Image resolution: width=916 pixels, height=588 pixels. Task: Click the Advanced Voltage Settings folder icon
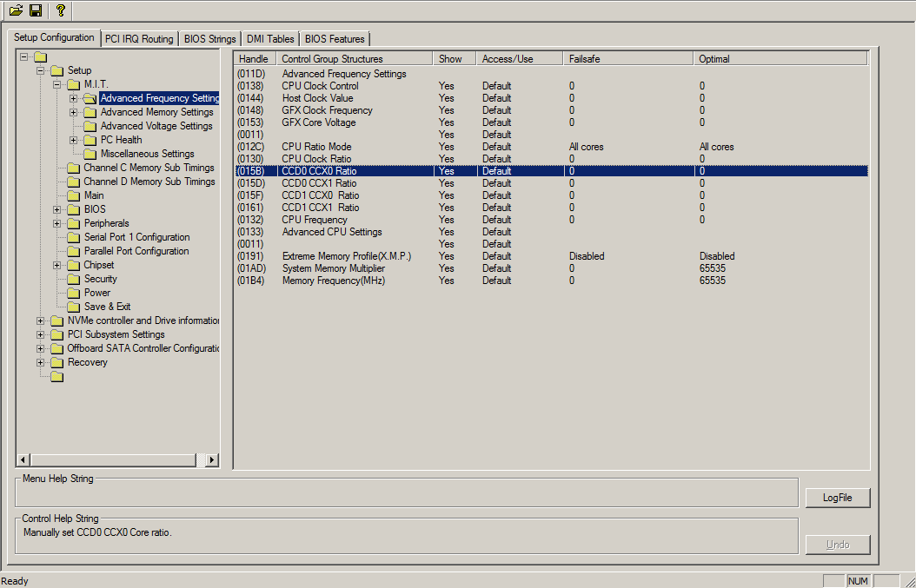coord(90,126)
